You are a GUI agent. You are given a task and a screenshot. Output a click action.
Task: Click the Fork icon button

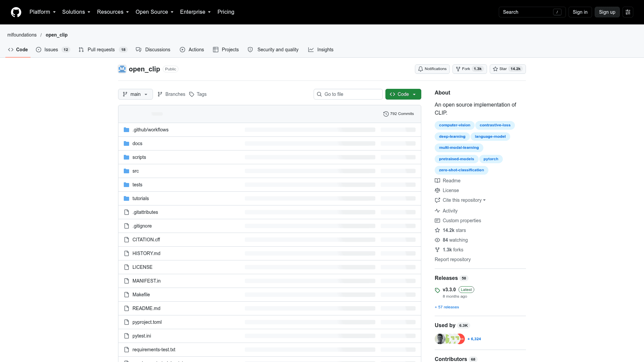point(469,69)
